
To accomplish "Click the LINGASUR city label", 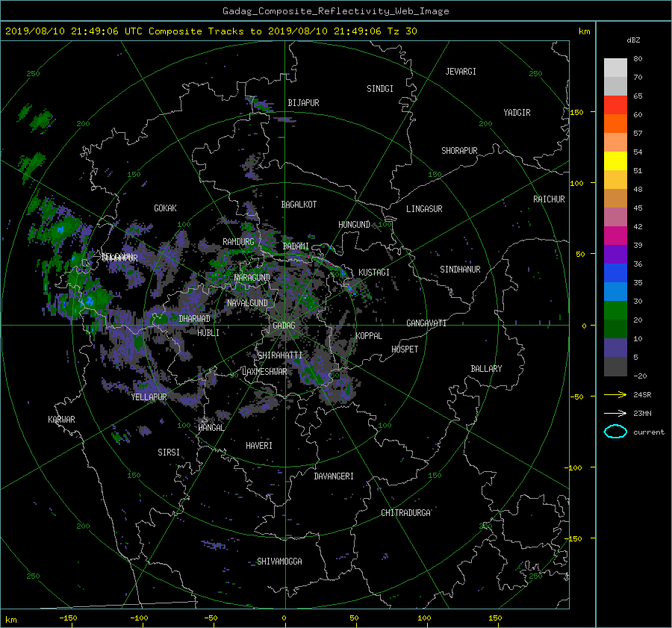I will pos(424,209).
